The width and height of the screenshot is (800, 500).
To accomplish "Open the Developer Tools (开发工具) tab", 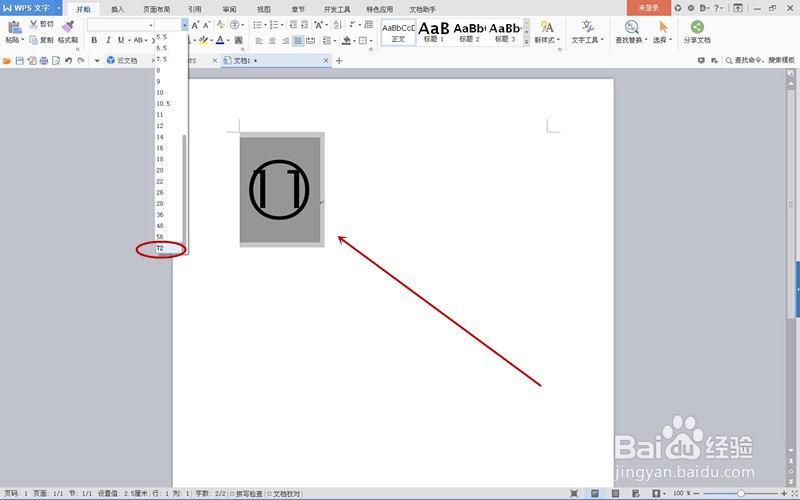I will [x=337, y=9].
